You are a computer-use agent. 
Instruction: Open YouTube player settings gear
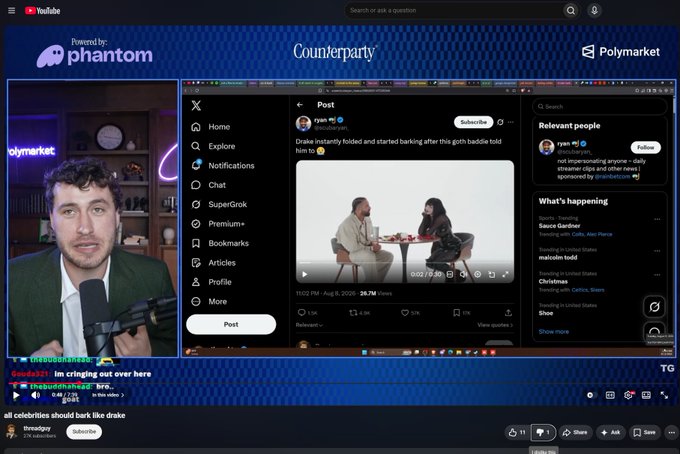628,395
